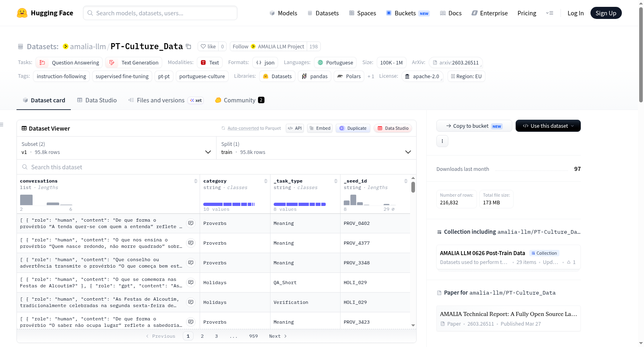This screenshot has height=347, width=644.
Task: Copy dataset name with the copy icon
Action: point(188,46)
